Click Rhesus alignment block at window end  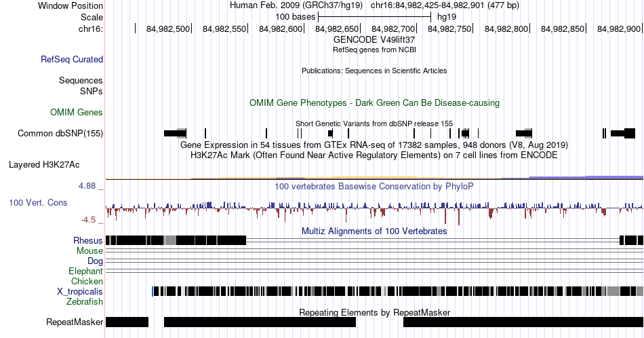tap(631, 240)
